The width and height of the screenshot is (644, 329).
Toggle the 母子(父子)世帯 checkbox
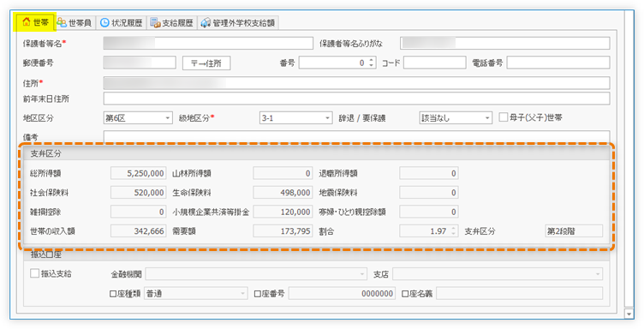pyautogui.click(x=504, y=117)
